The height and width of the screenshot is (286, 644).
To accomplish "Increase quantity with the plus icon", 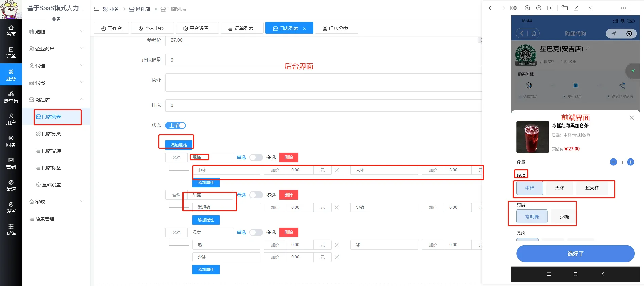I will [630, 162].
